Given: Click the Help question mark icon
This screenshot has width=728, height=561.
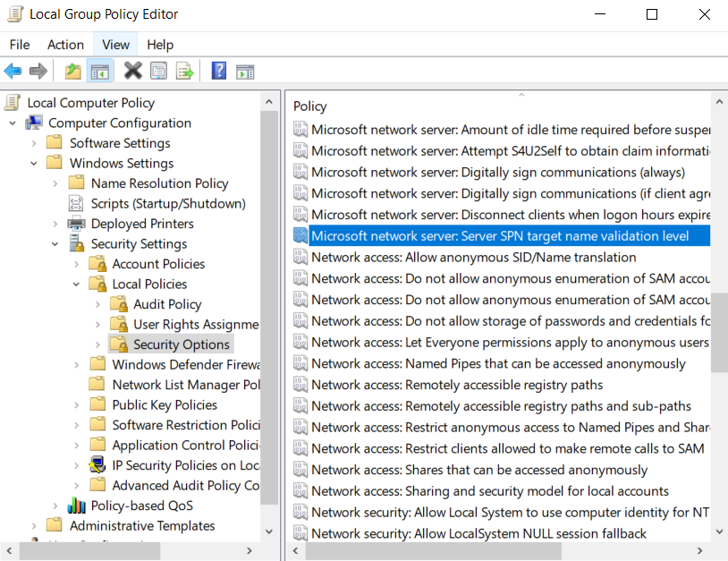Looking at the screenshot, I should click(x=219, y=71).
